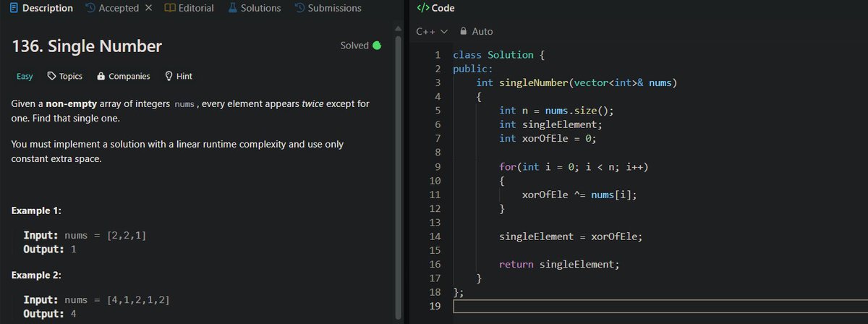Click the Submissions history icon
The width and height of the screenshot is (868, 324).
(x=299, y=8)
